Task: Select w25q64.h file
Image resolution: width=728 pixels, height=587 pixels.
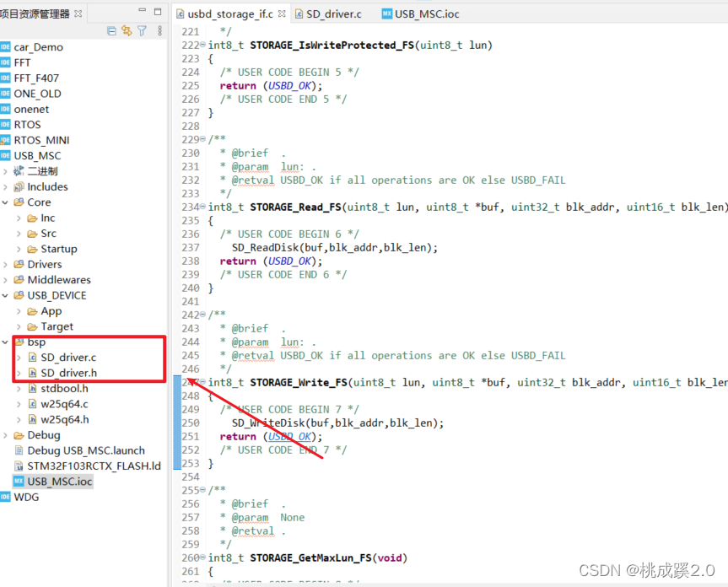Action: pos(65,419)
